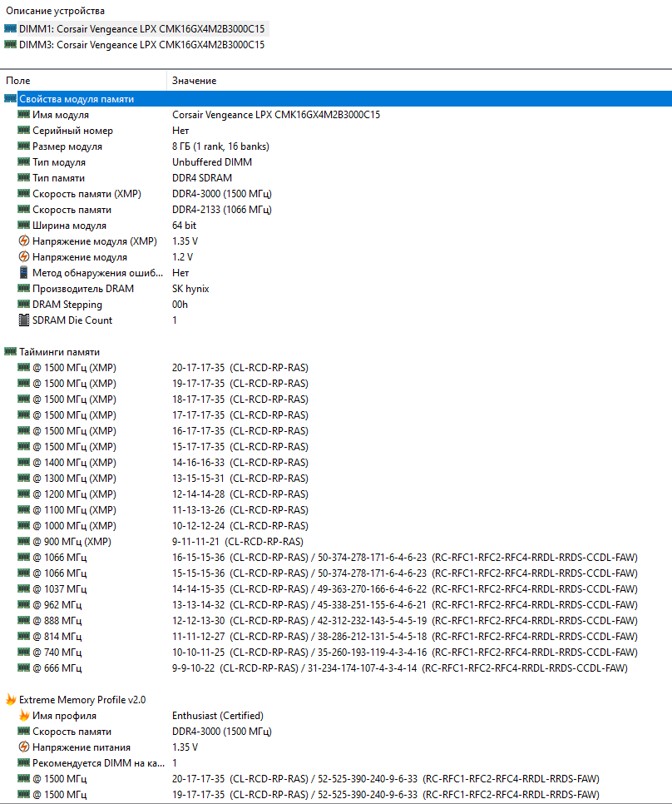Select the @ 1100 МГц (XMP) row
The image size is (672, 804).
(x=336, y=509)
